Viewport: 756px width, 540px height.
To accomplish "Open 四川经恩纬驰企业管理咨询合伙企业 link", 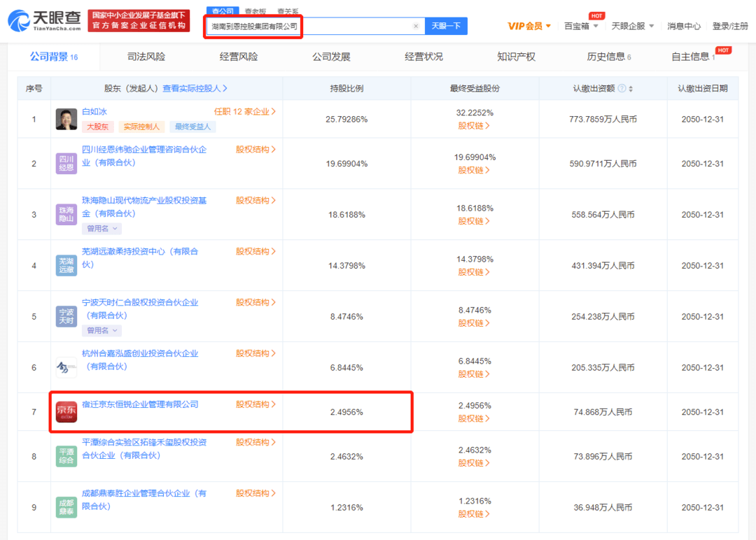I will pos(144,156).
